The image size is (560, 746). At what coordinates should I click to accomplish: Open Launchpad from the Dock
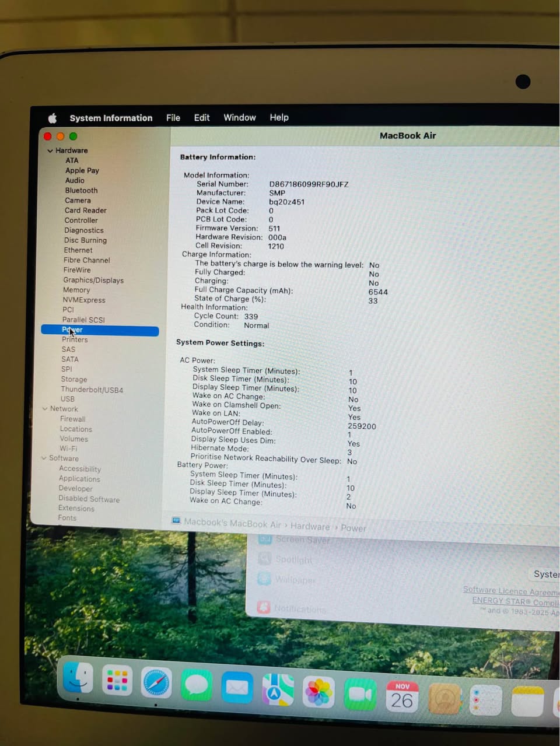(x=117, y=680)
